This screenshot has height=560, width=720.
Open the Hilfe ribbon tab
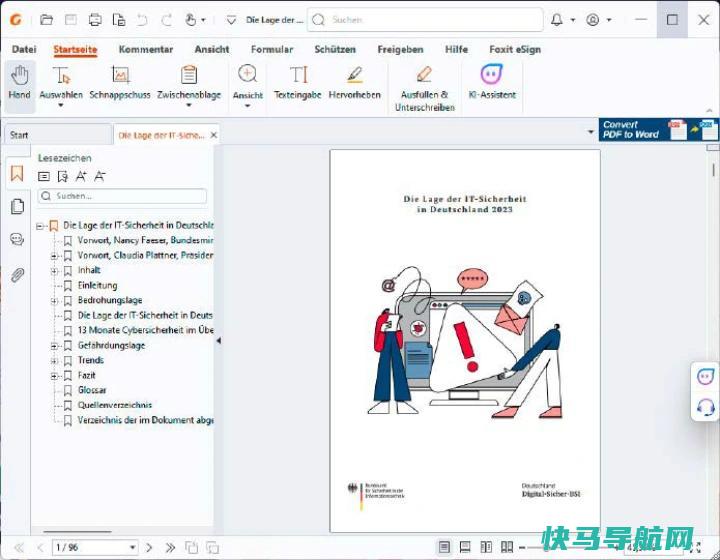click(456, 49)
